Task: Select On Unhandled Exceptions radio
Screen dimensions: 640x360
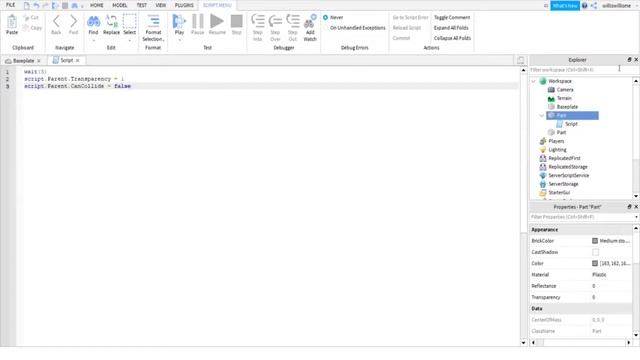Action: click(x=326, y=28)
